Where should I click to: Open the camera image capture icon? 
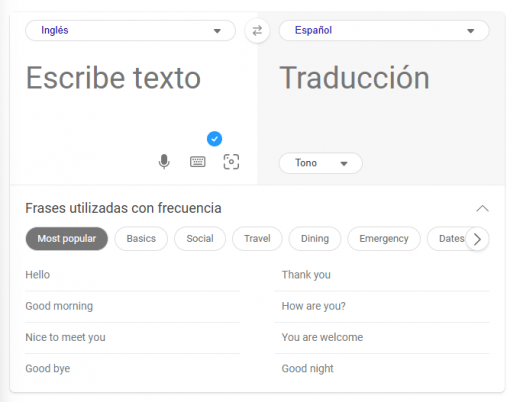click(x=231, y=162)
